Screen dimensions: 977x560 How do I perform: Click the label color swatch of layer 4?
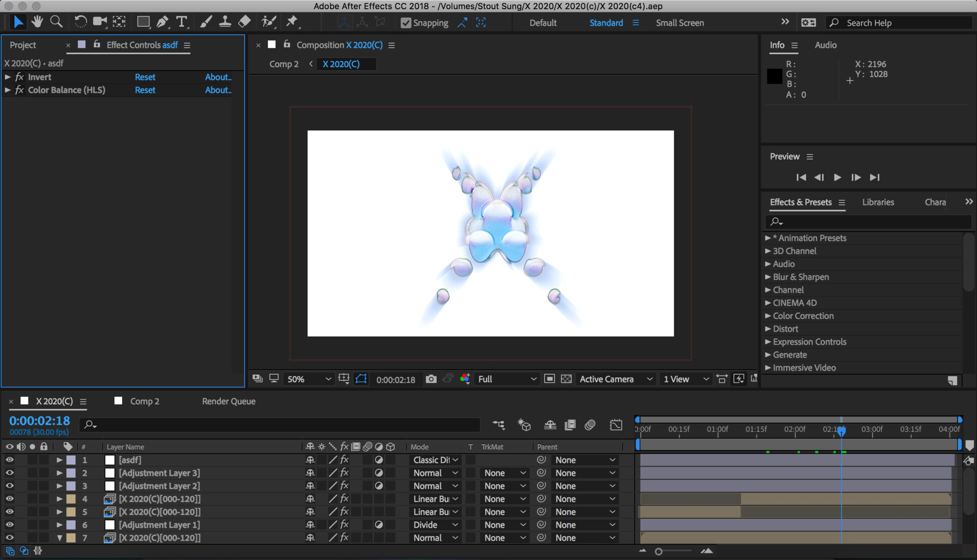[x=71, y=499]
